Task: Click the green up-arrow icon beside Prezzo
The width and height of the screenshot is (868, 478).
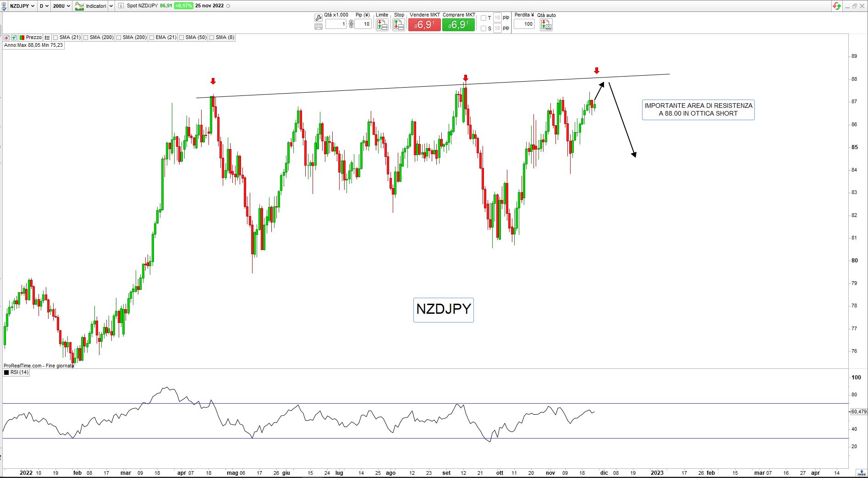Action: point(14,38)
